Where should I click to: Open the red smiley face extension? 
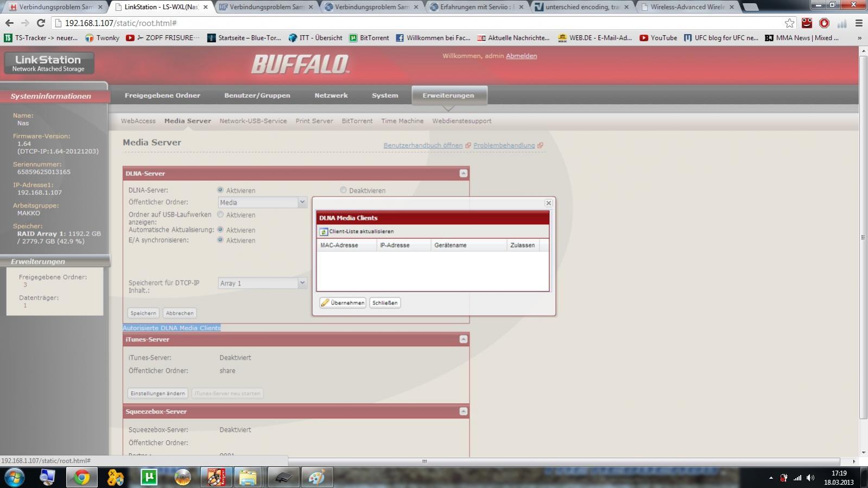click(x=807, y=23)
